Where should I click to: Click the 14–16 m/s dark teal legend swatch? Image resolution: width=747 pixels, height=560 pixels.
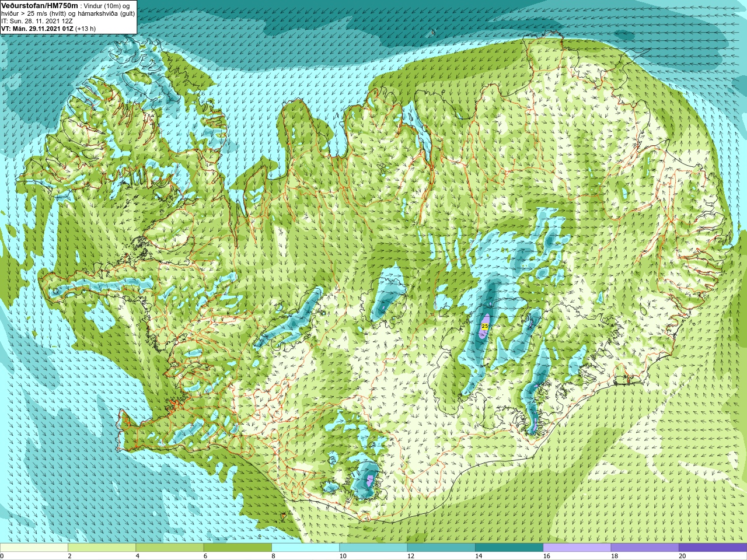(x=509, y=548)
